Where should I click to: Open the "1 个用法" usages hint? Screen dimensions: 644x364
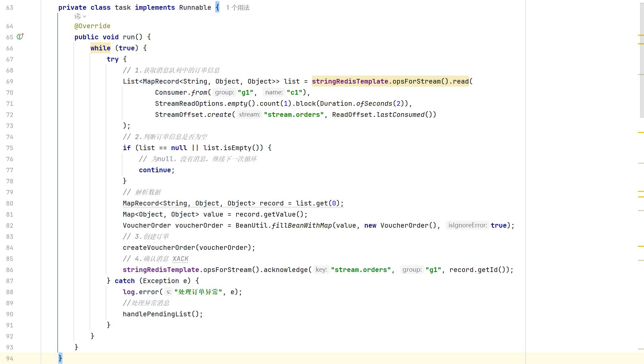[237, 7]
